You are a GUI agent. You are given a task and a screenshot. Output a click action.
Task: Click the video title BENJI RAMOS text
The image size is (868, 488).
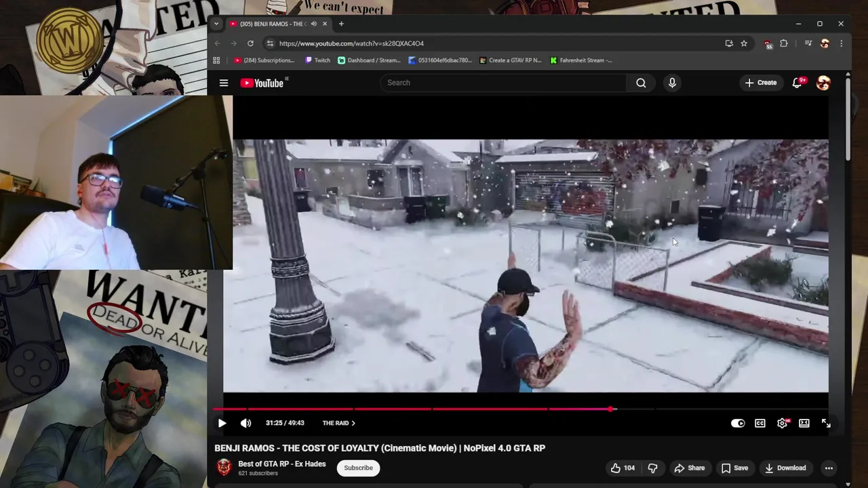380,448
